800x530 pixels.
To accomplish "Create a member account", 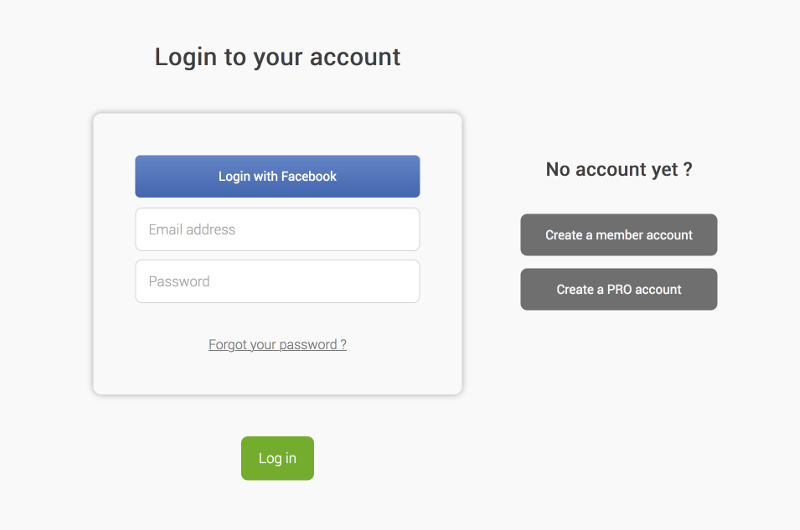I will 618,235.
